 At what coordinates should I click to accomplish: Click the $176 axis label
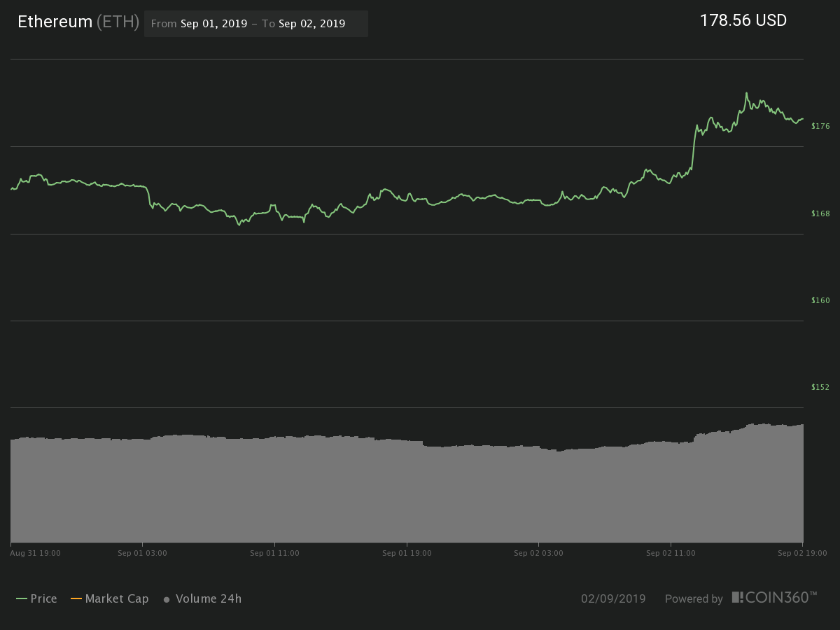(820, 126)
